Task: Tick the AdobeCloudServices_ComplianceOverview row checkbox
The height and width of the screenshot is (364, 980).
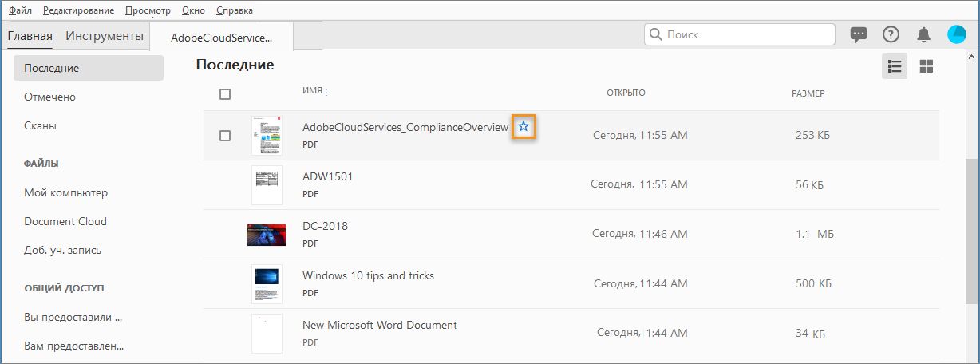Action: click(x=225, y=136)
